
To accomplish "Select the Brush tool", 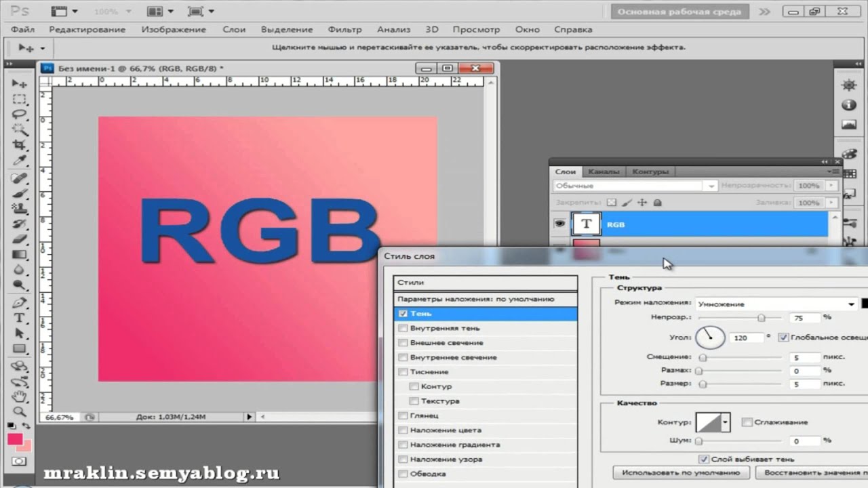I will point(20,193).
